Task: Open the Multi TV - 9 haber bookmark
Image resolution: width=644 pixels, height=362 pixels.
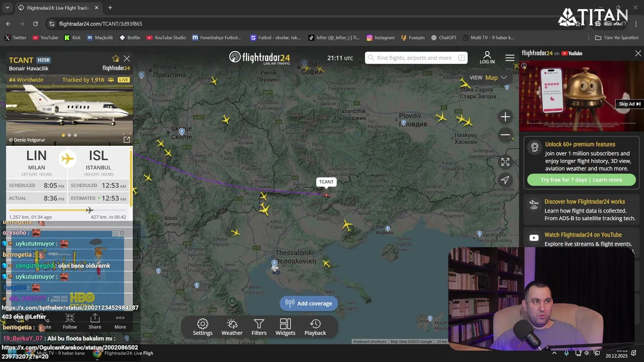Action: (x=489, y=38)
